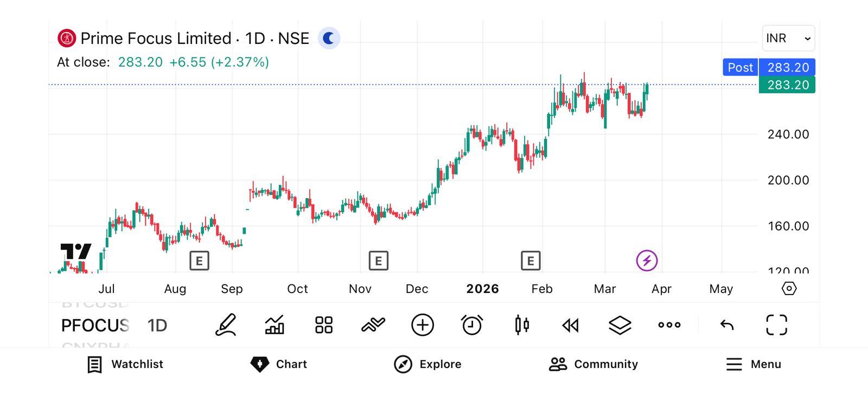Screen dimensions: 868x401
Task: Tap the TradingView logo on the chart
Action: tap(76, 251)
